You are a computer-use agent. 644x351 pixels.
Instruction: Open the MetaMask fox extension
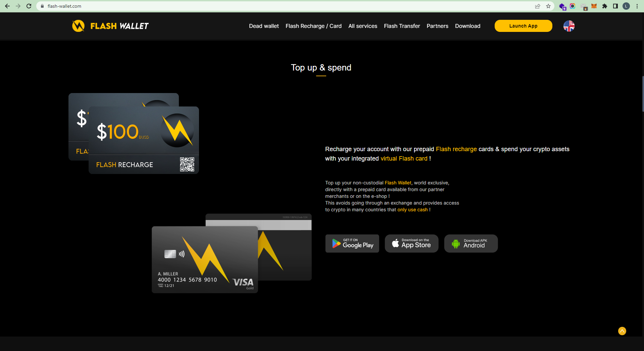pos(594,6)
